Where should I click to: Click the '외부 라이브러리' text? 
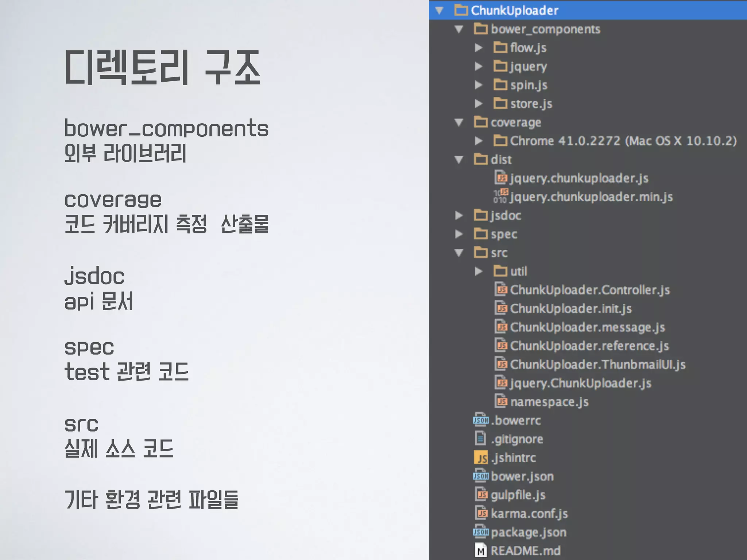click(x=125, y=153)
